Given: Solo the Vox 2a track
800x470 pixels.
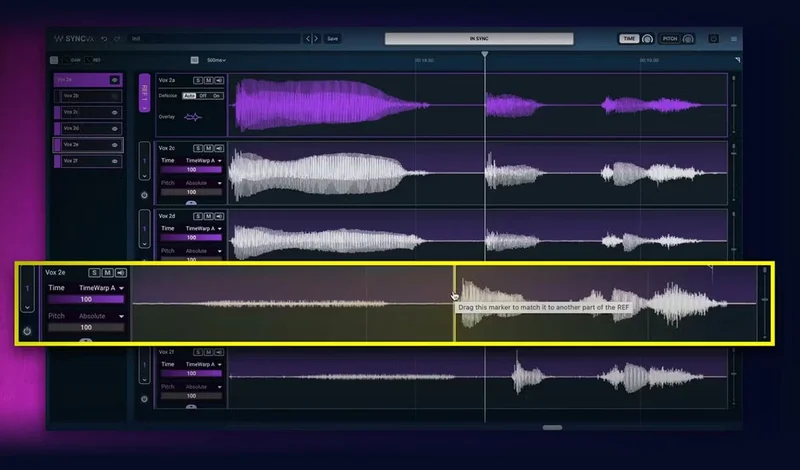Looking at the screenshot, I should (198, 81).
